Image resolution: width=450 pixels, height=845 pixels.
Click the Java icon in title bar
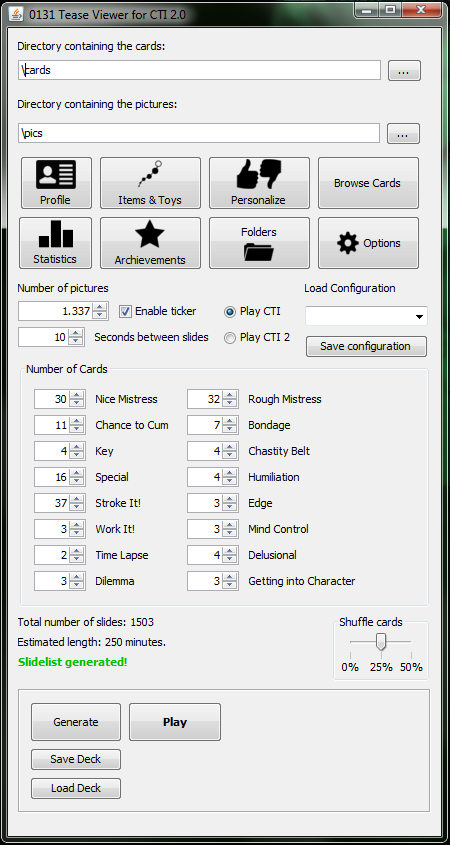pos(18,14)
